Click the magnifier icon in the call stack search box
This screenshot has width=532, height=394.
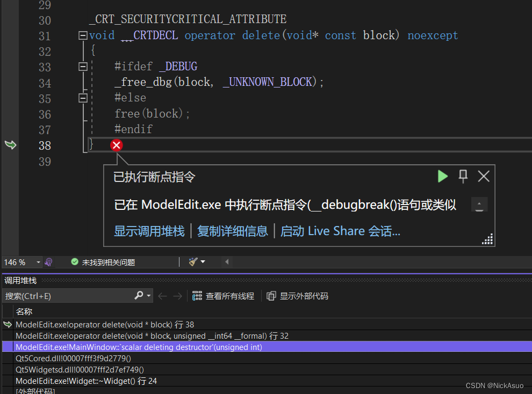click(x=139, y=296)
